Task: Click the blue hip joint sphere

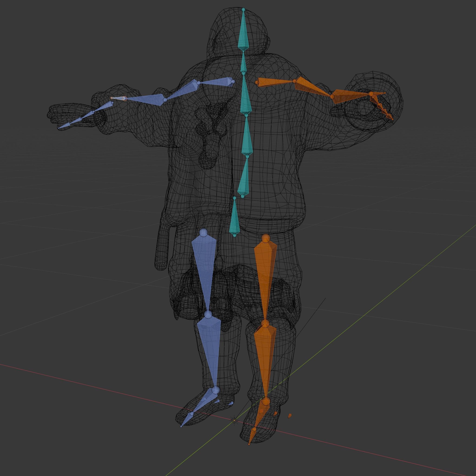Action: 204,233
